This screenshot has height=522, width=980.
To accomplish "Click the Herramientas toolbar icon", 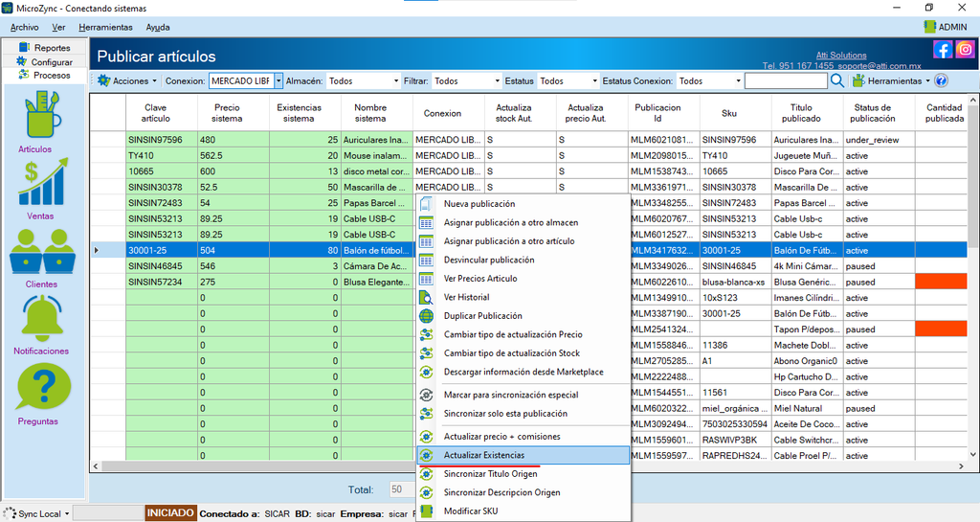I will (858, 80).
